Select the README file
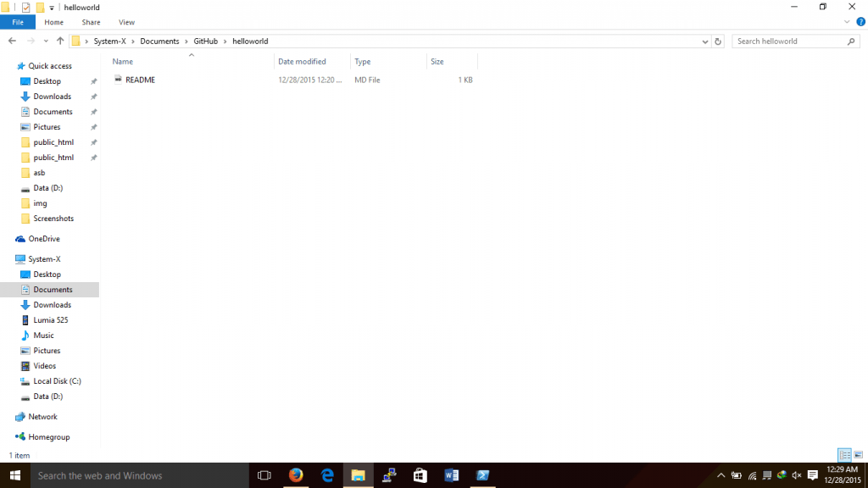 [140, 80]
